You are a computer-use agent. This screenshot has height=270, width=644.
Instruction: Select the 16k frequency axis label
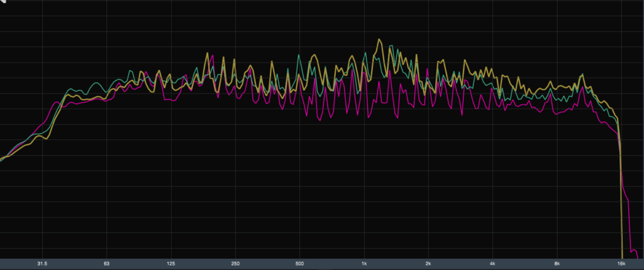coord(621,264)
